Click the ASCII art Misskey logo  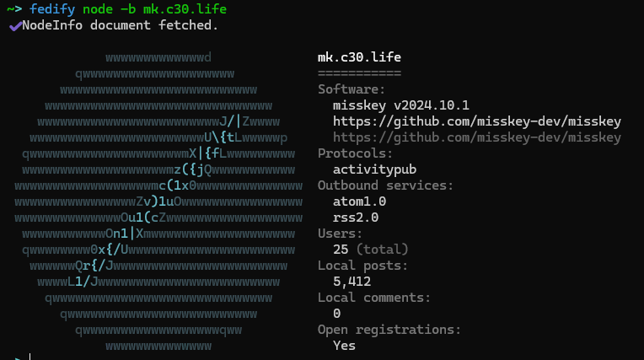point(158,201)
